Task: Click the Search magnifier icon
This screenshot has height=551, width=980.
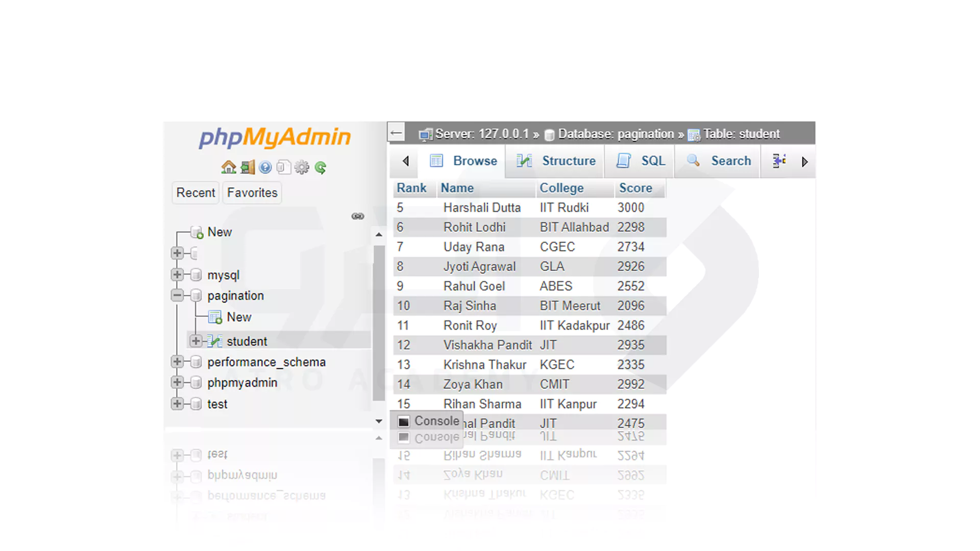Action: tap(694, 161)
